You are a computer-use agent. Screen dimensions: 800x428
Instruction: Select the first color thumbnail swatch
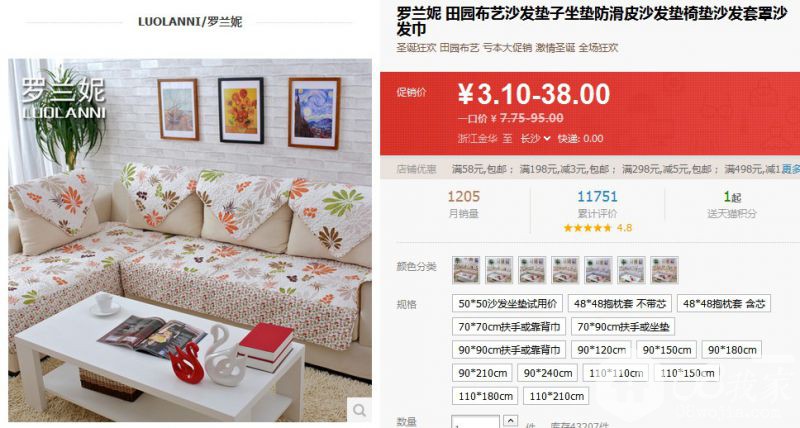tap(466, 270)
